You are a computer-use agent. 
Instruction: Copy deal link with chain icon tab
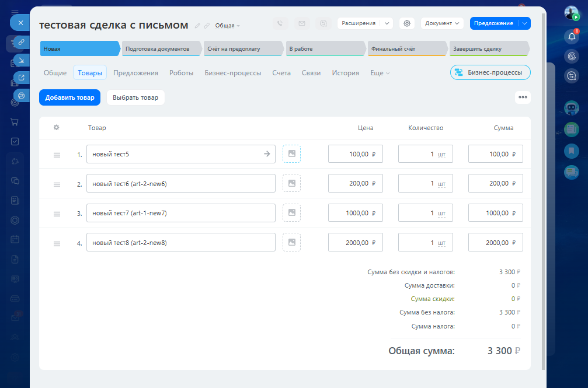tap(21, 43)
